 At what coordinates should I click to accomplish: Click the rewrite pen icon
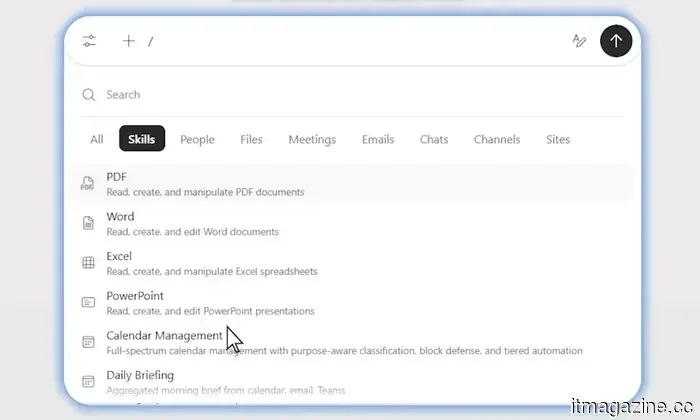tap(579, 41)
